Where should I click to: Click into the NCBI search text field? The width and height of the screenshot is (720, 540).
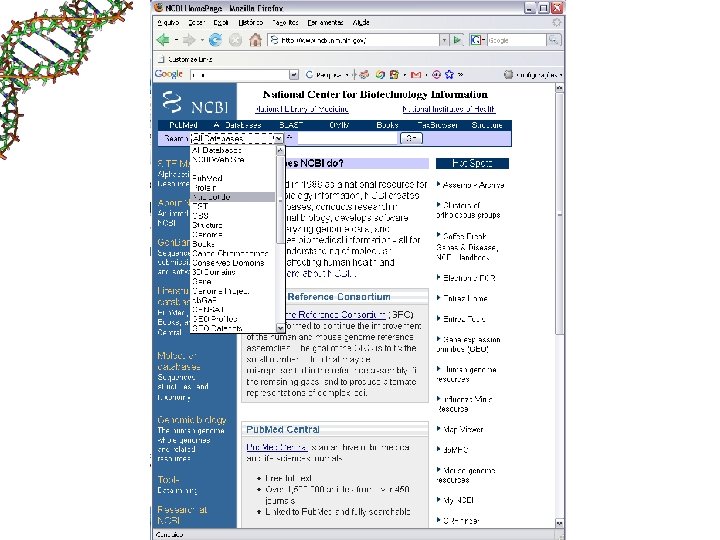[x=347, y=138]
